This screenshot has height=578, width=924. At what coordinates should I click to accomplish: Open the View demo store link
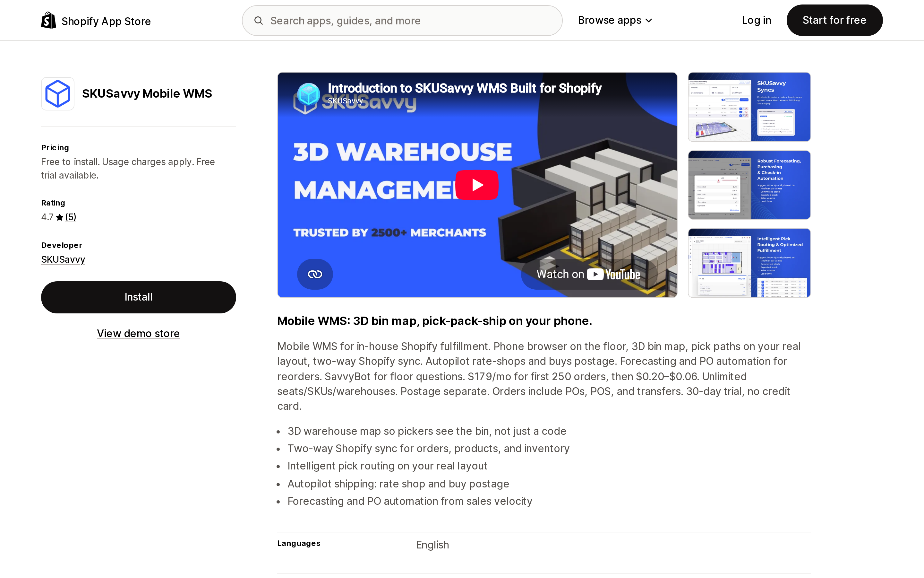click(138, 333)
